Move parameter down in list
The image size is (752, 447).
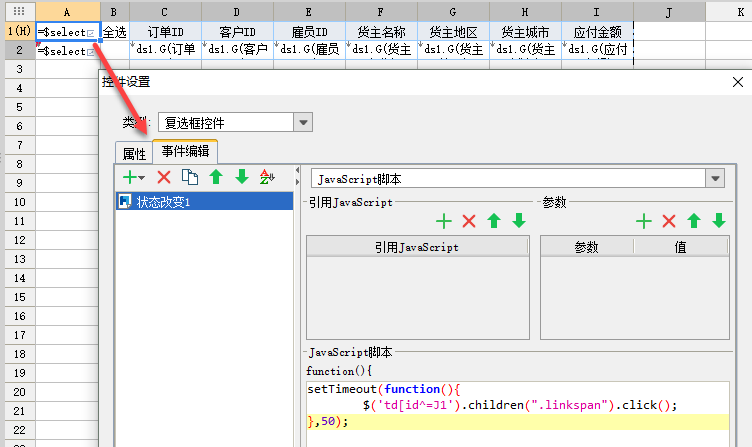point(719,221)
